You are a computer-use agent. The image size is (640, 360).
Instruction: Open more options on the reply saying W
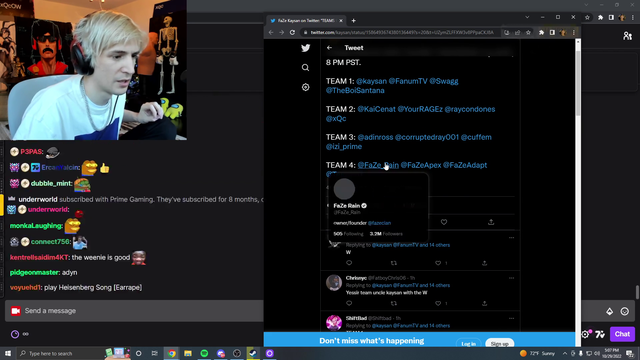(511, 238)
